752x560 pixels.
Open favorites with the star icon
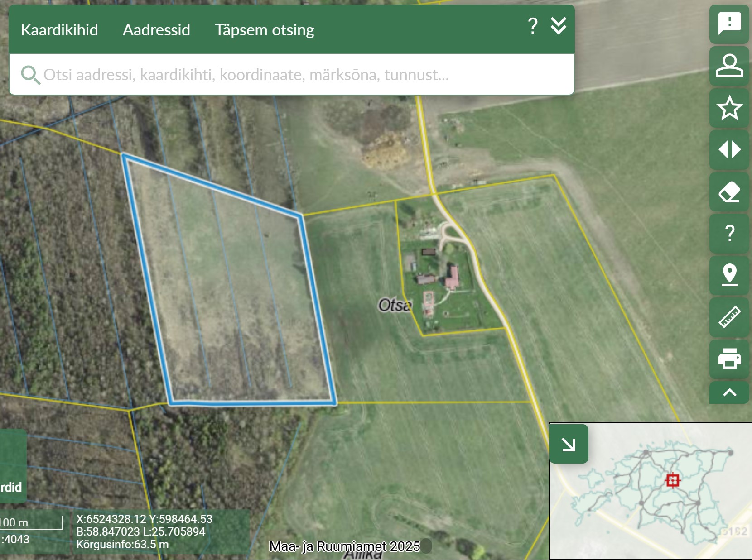coord(729,108)
